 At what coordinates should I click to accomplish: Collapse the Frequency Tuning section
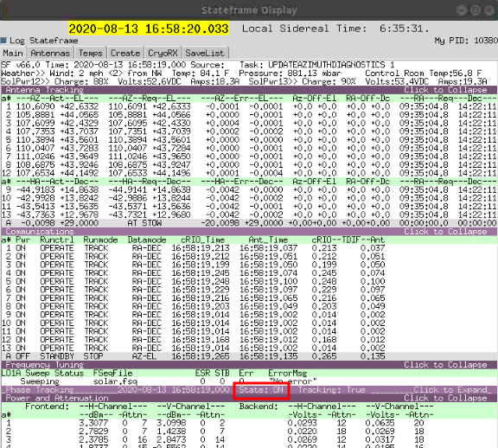coord(445,365)
